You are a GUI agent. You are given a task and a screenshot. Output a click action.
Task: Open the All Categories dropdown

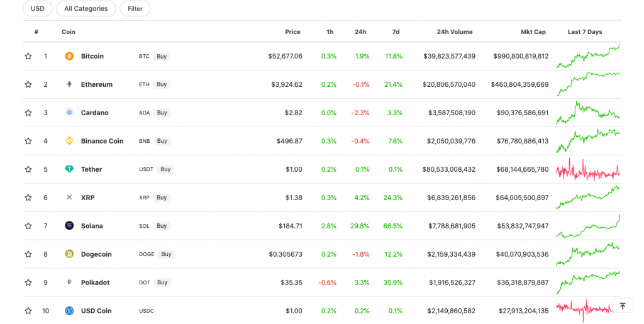[x=86, y=9]
